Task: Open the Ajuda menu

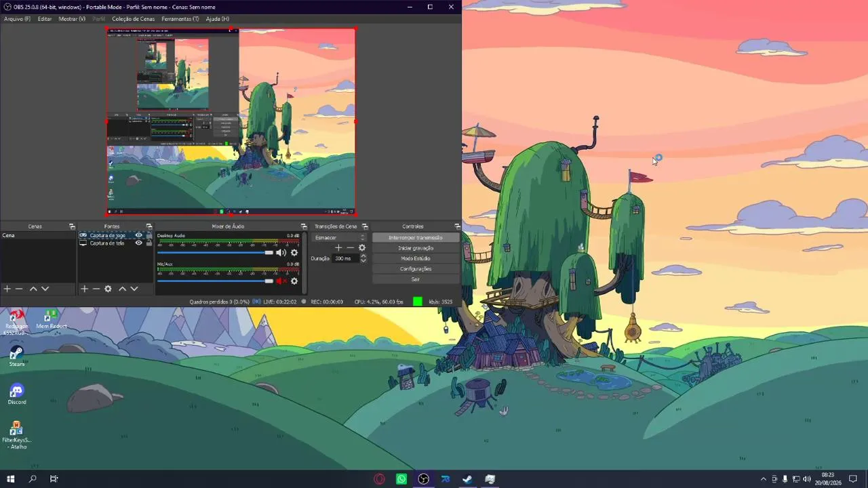Action: [x=217, y=19]
